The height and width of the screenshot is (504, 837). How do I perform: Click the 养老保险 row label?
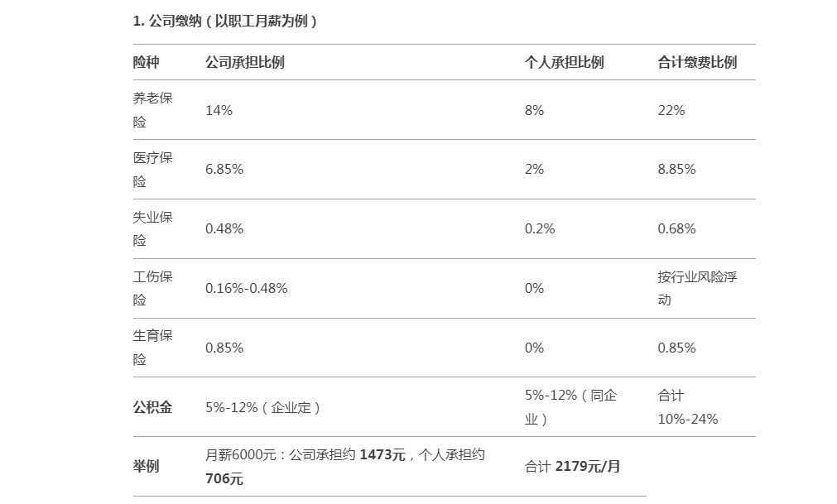click(152, 110)
